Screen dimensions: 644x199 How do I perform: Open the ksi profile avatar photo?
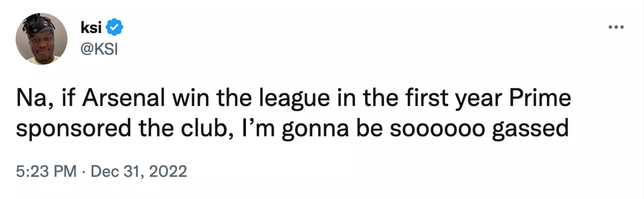point(42,39)
